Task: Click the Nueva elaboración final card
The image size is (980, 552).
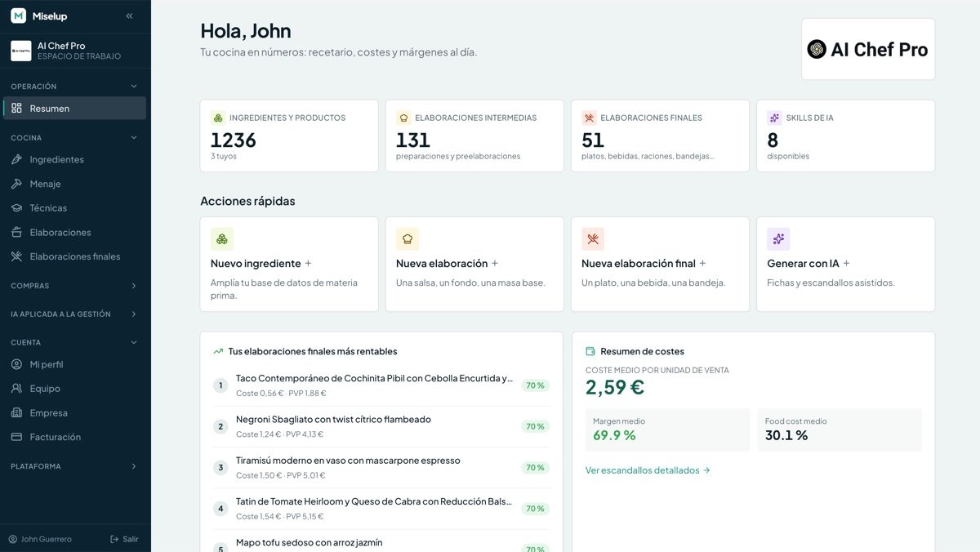Action: pos(660,264)
